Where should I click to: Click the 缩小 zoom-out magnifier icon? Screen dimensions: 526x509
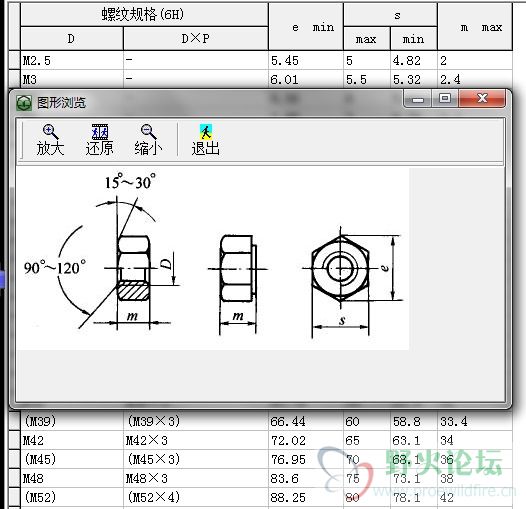(148, 132)
